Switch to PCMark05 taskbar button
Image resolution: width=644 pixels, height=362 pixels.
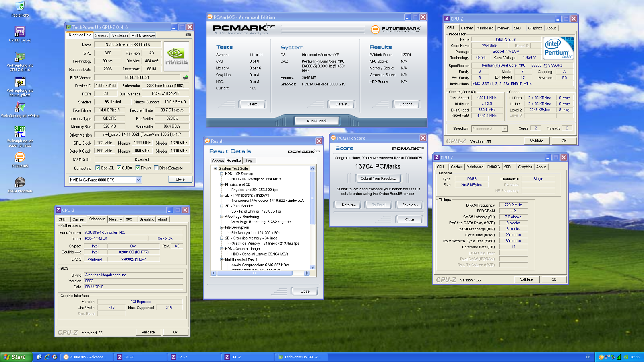pyautogui.click(x=87, y=357)
